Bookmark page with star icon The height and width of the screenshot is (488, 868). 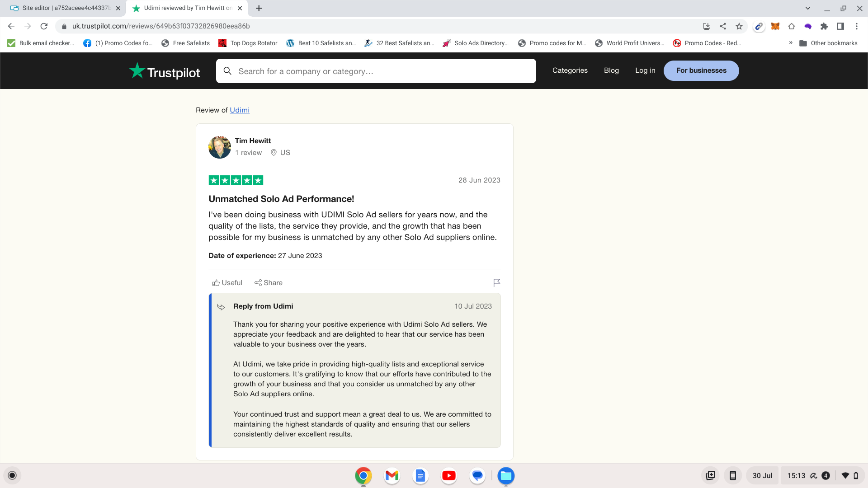[x=739, y=26]
